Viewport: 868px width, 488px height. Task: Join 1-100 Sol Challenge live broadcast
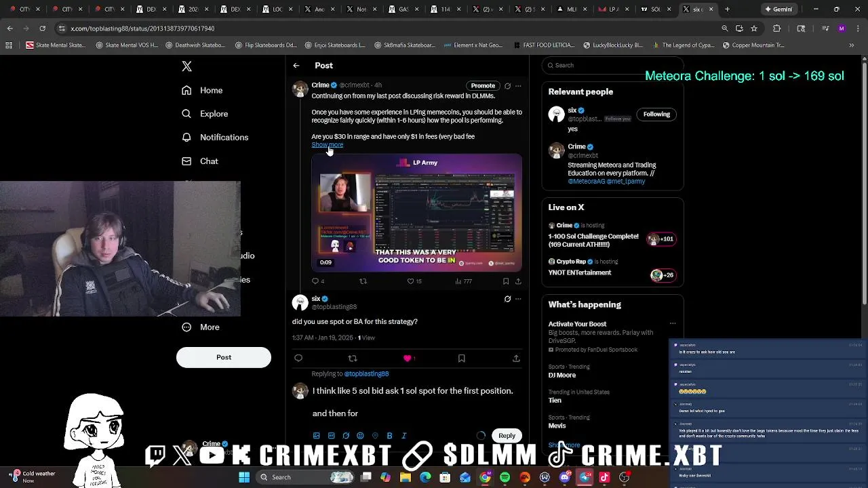click(x=612, y=237)
